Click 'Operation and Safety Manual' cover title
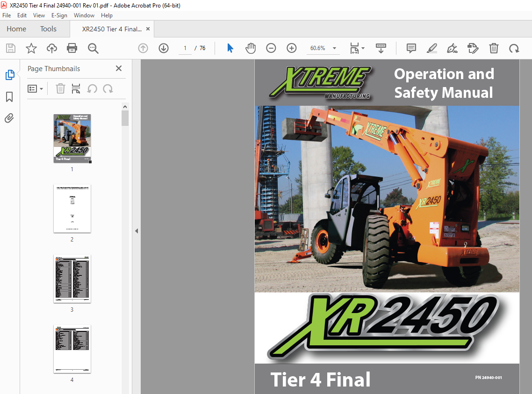 tap(444, 83)
